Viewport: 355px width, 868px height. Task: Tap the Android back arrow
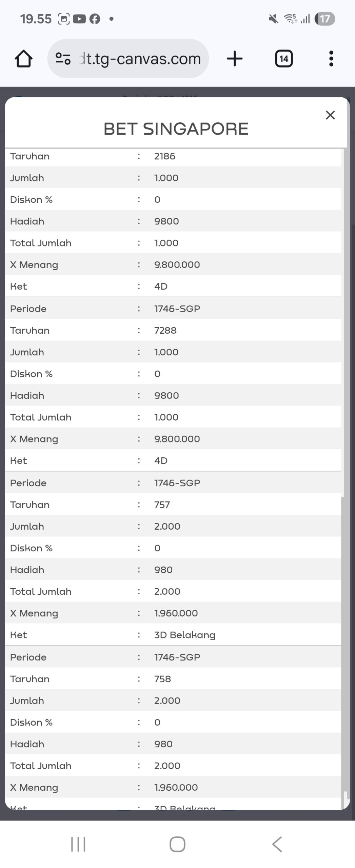[277, 844]
